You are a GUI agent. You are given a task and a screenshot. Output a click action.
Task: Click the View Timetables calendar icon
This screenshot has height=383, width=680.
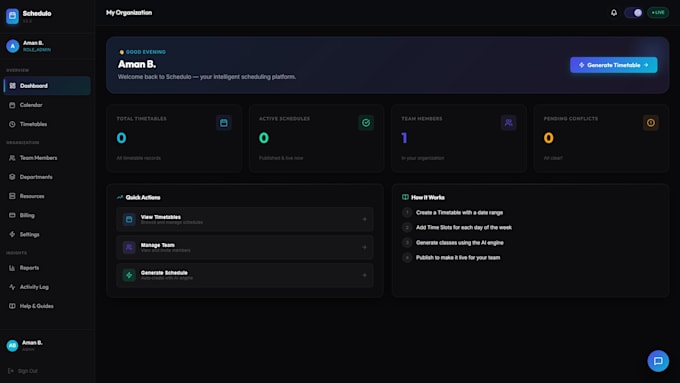coord(129,219)
